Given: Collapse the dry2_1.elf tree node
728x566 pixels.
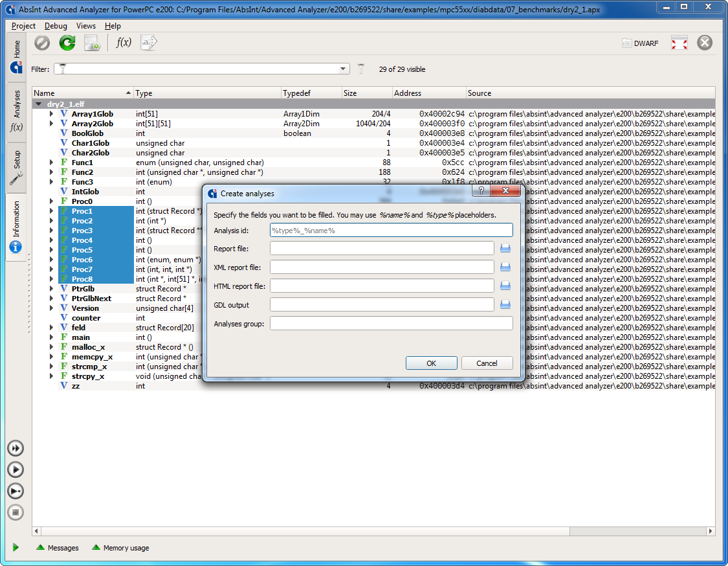Looking at the screenshot, I should [39, 104].
